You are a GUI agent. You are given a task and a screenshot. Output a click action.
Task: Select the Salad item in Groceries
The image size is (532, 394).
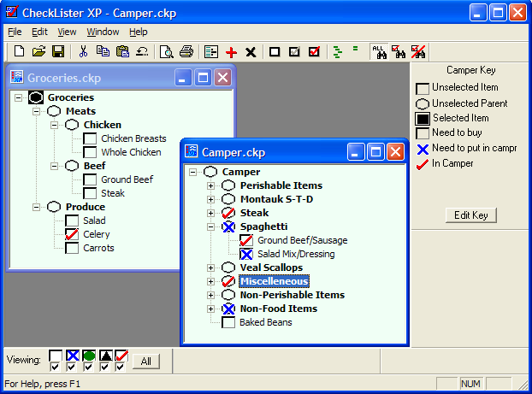coord(94,221)
